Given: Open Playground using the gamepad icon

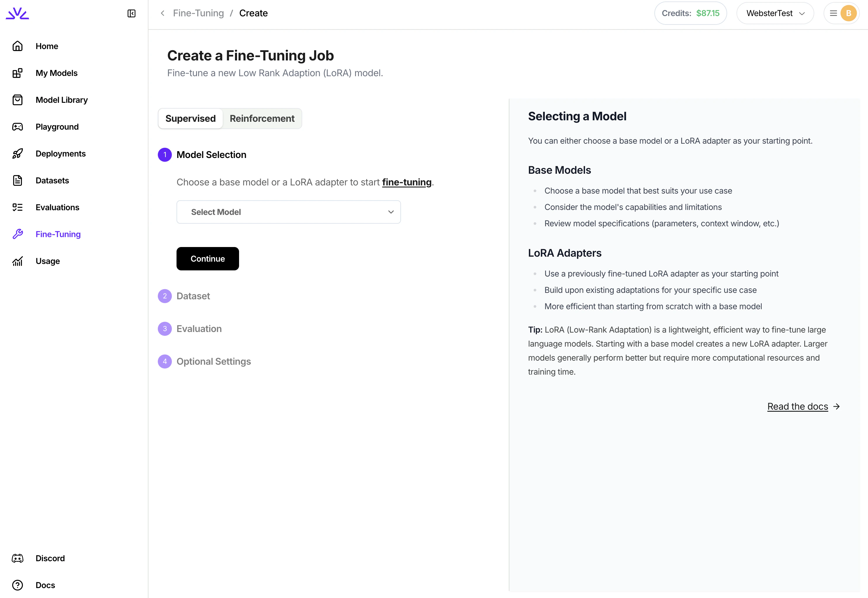Looking at the screenshot, I should click(18, 127).
